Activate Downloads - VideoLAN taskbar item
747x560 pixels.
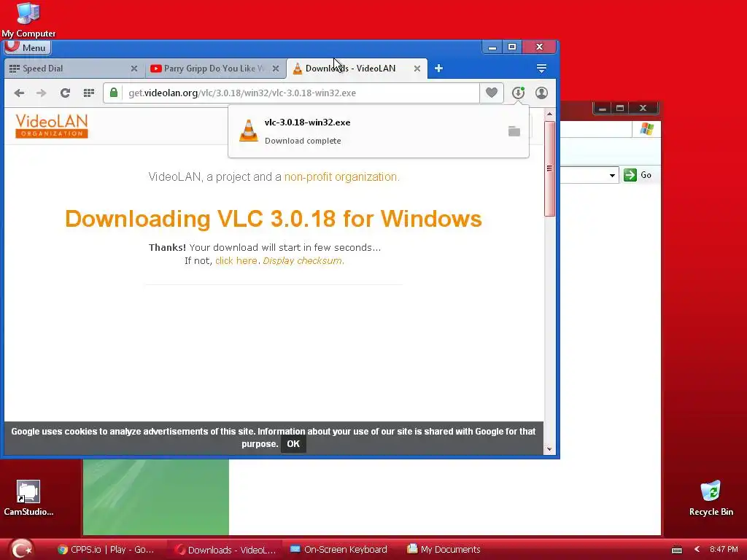(x=225, y=550)
